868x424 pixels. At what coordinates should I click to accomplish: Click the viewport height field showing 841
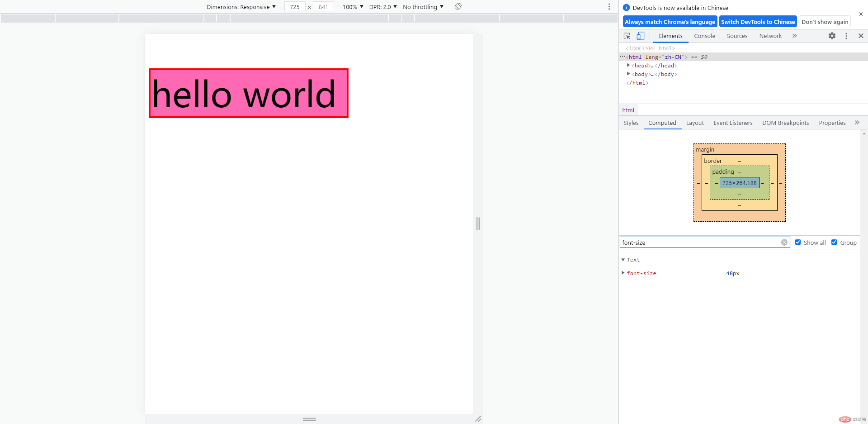pyautogui.click(x=323, y=7)
